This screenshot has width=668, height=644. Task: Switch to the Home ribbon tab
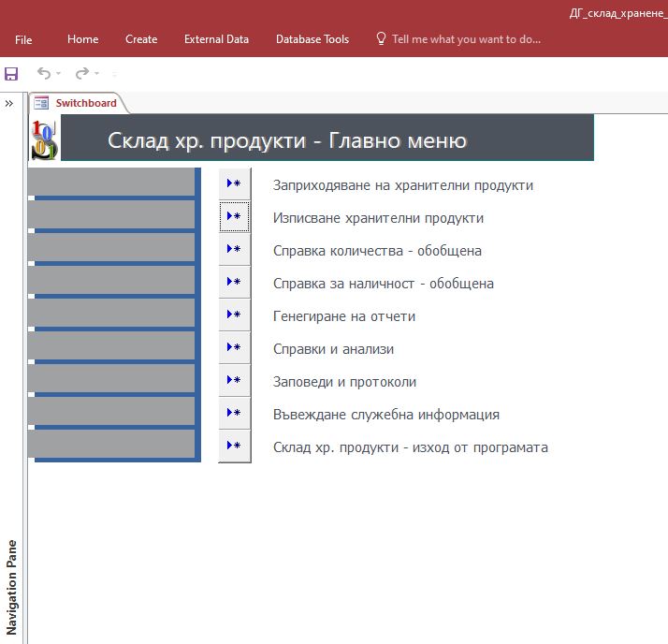pos(83,39)
